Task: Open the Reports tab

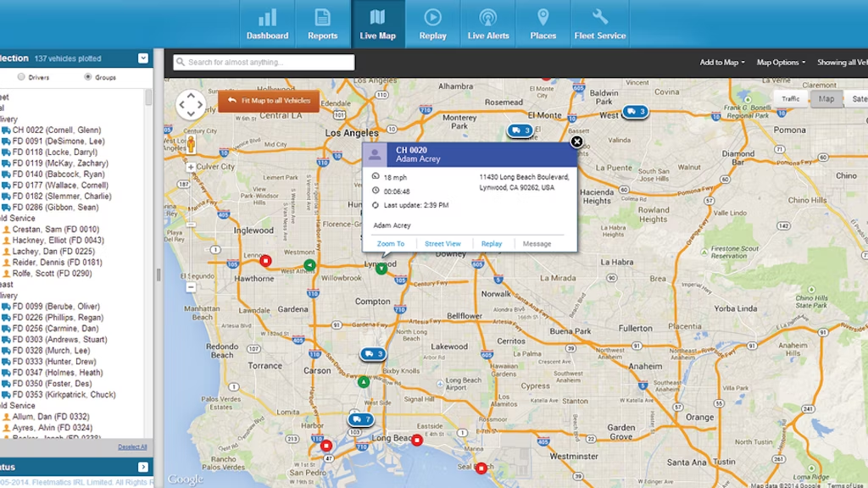Action: point(322,24)
